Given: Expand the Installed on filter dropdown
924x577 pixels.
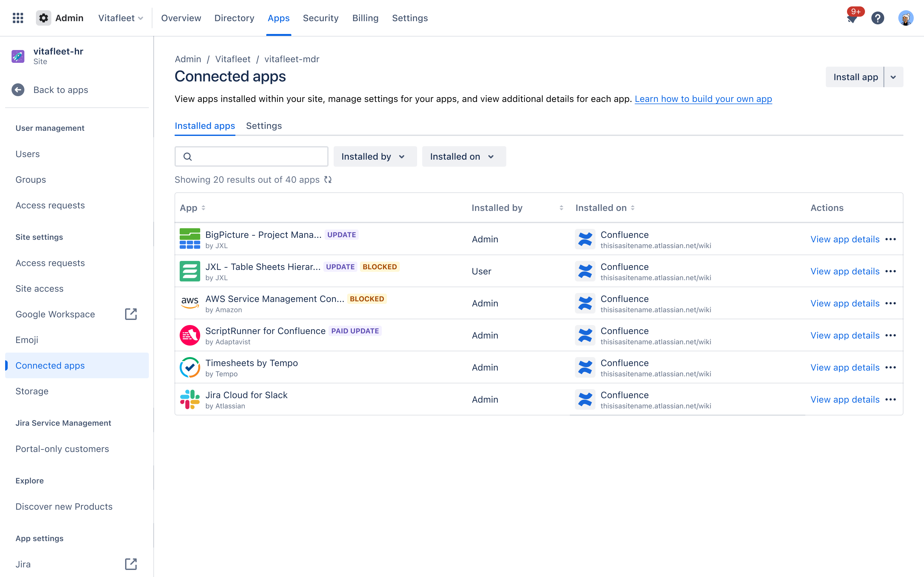Looking at the screenshot, I should (464, 156).
